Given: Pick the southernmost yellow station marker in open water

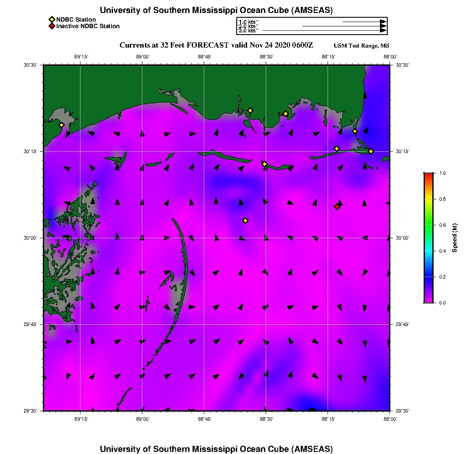Looking at the screenshot, I should [x=245, y=221].
